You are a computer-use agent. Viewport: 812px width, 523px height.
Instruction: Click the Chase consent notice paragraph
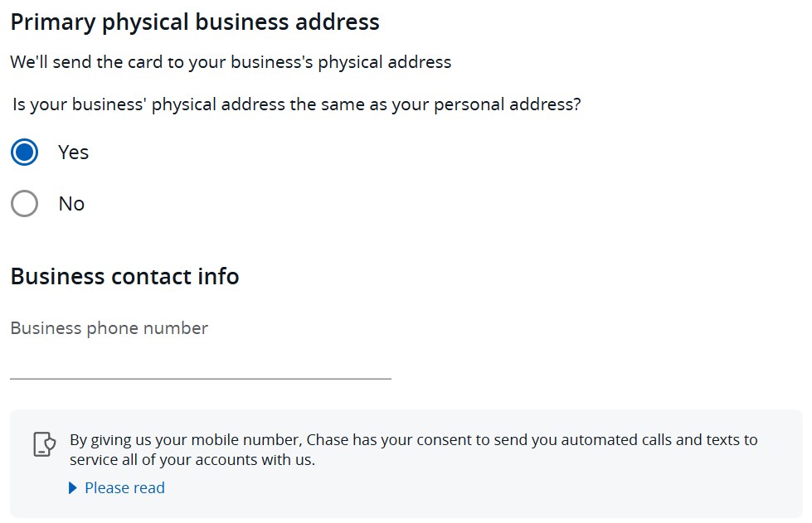[x=414, y=449]
